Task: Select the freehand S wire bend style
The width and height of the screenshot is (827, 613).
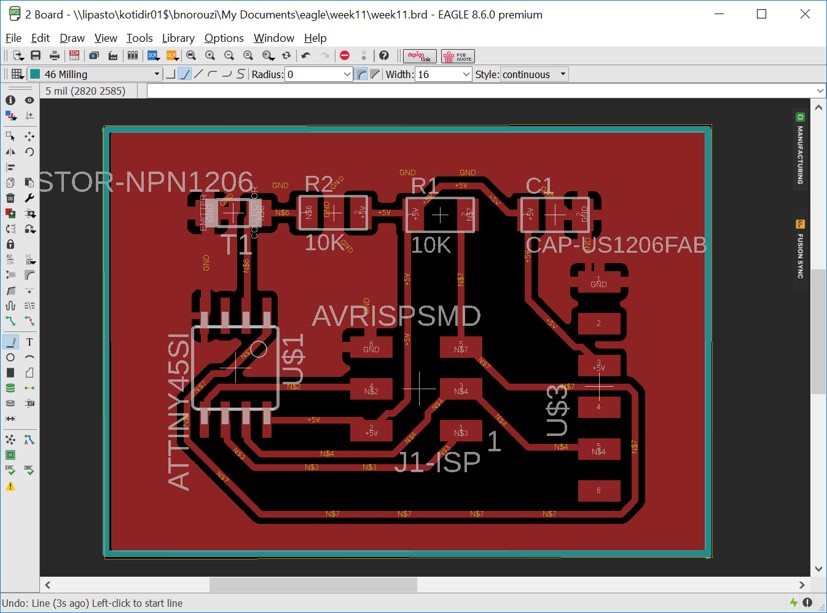Action: coord(241,74)
